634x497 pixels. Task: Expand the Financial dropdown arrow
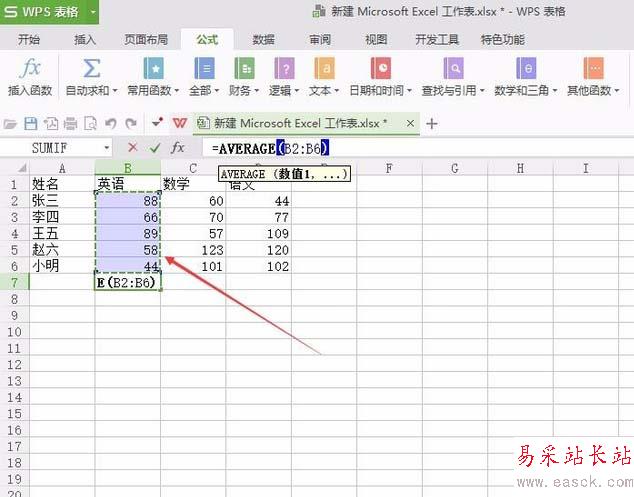(x=256, y=91)
